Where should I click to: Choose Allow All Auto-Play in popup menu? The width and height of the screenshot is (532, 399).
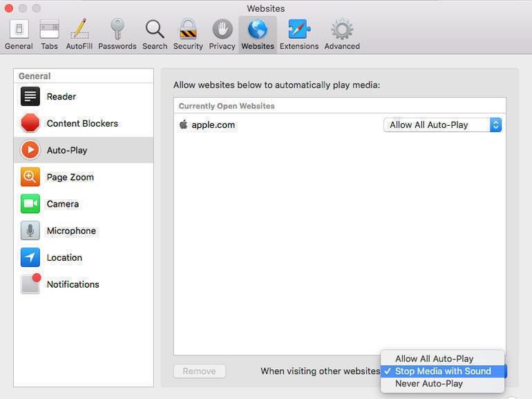434,359
